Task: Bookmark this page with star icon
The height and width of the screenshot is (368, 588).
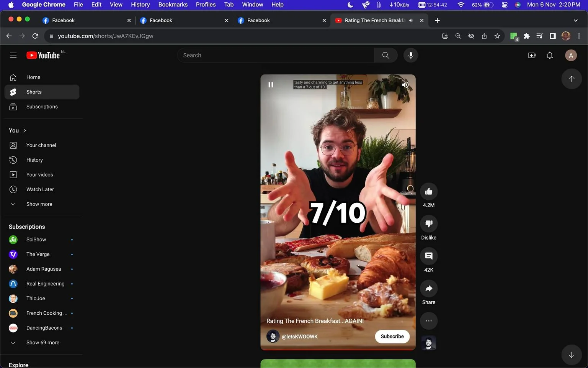Action: point(497,36)
